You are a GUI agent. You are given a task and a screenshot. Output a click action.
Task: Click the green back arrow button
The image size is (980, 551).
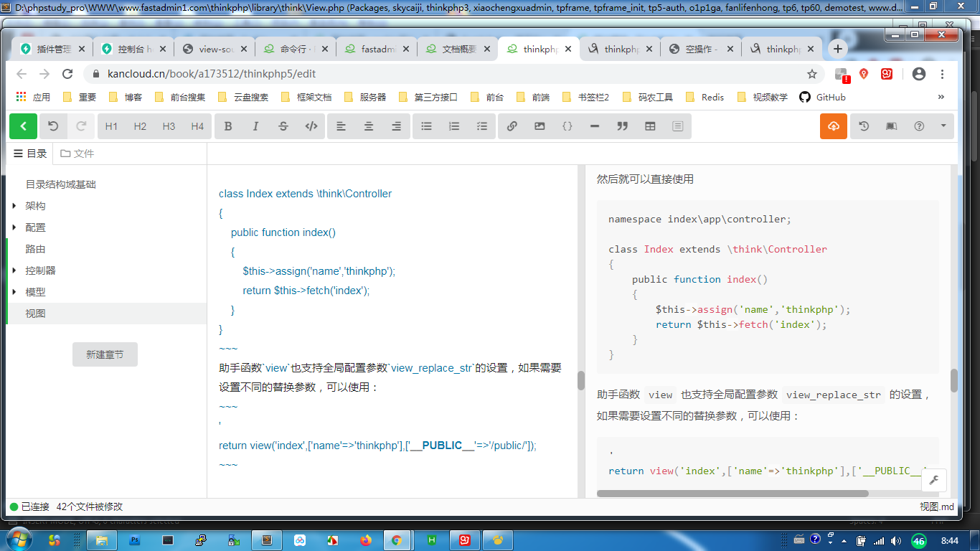23,126
